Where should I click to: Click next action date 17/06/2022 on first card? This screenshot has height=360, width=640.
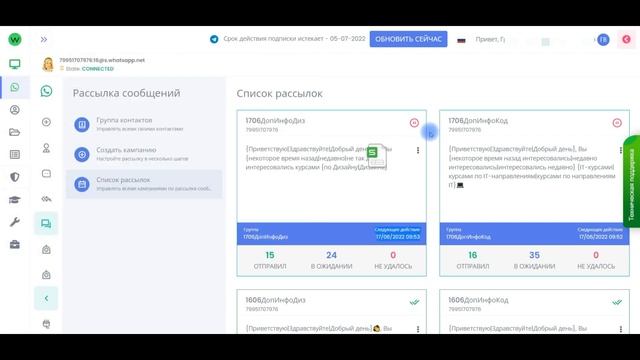pyautogui.click(x=398, y=237)
